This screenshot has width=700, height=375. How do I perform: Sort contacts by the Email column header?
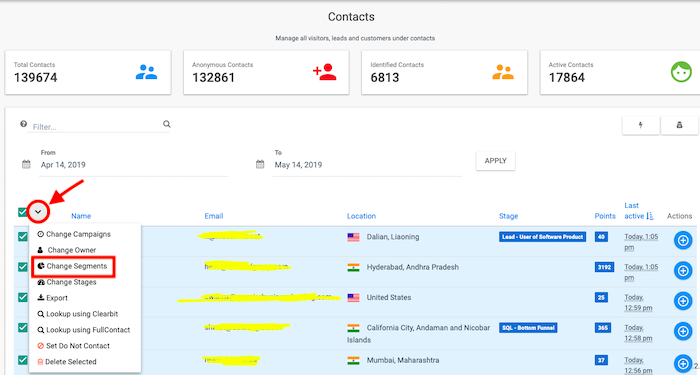pyautogui.click(x=213, y=216)
